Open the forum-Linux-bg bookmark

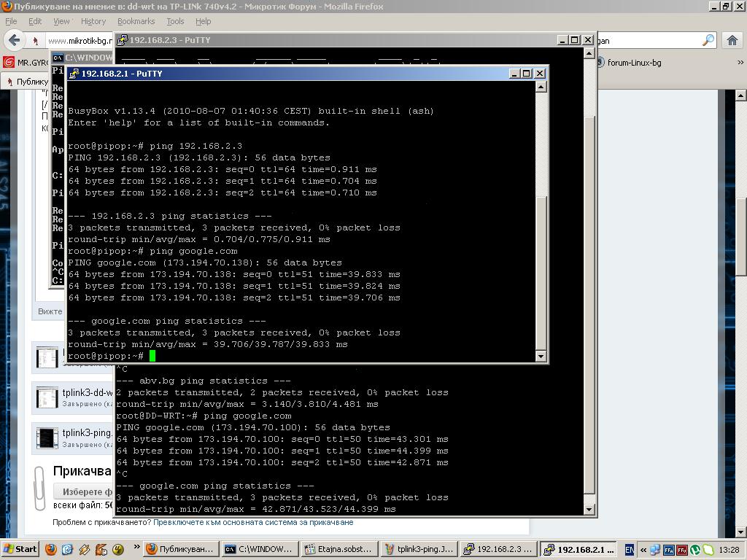[633, 63]
